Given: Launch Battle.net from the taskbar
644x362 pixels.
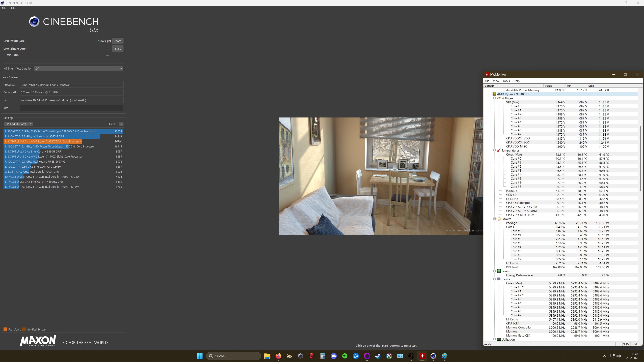Looking at the screenshot, I should (x=356, y=356).
